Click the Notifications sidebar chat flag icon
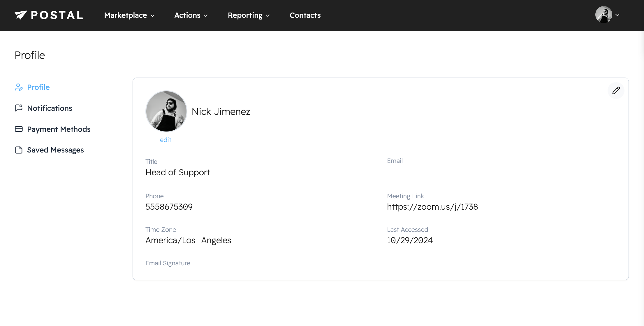This screenshot has width=644, height=326. 19,108
